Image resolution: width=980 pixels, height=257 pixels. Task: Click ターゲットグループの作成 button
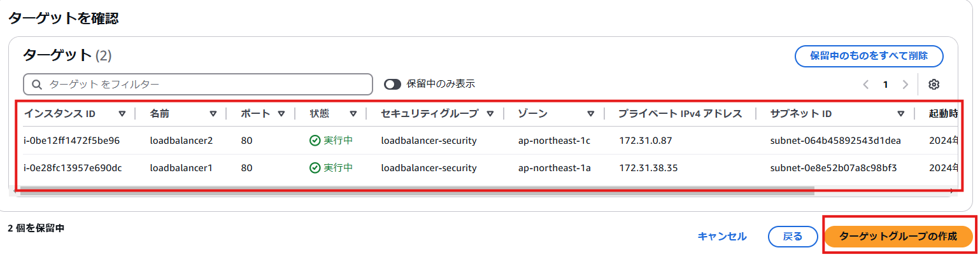pos(898,236)
